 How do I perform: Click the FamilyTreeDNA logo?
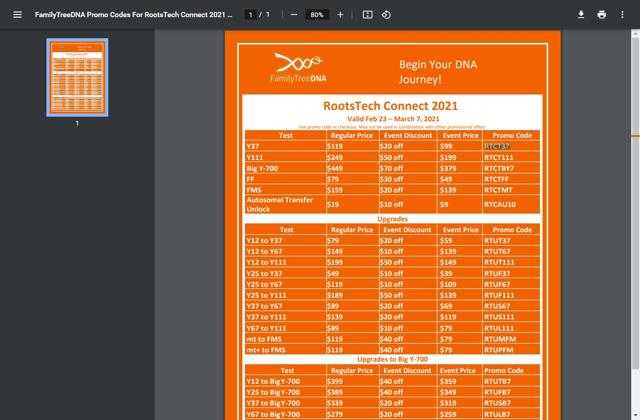tap(298, 68)
